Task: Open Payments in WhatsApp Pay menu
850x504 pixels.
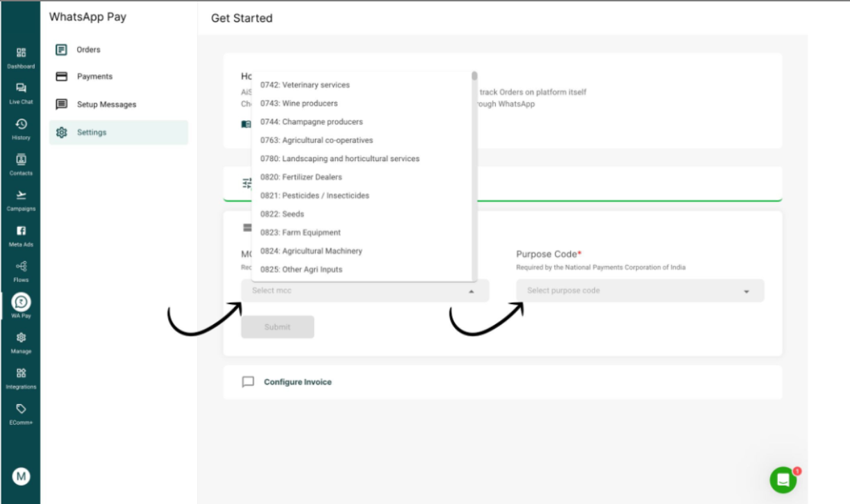Action: coord(118,76)
